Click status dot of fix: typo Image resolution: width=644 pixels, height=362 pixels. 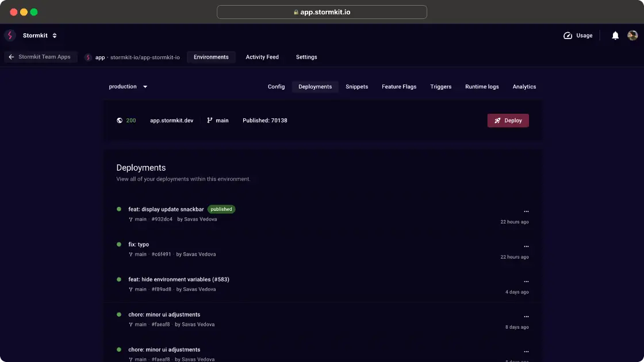click(x=119, y=244)
